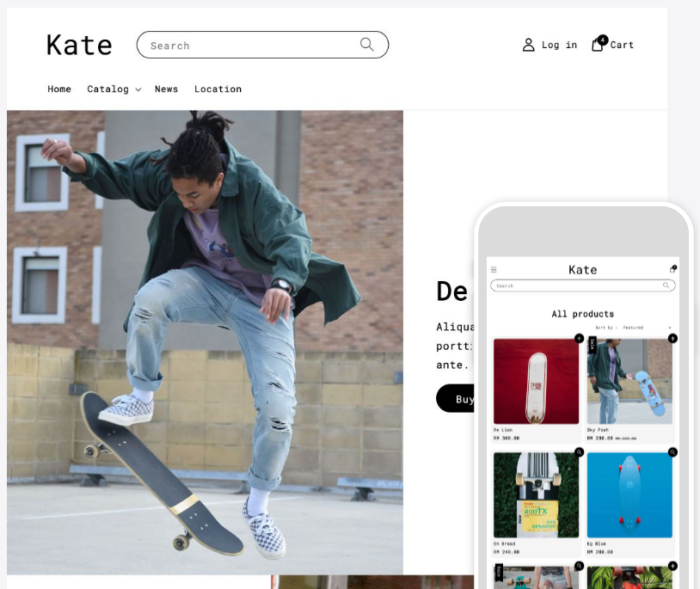
Task: Click the Kate logo in the mobile preview
Action: pos(582,270)
